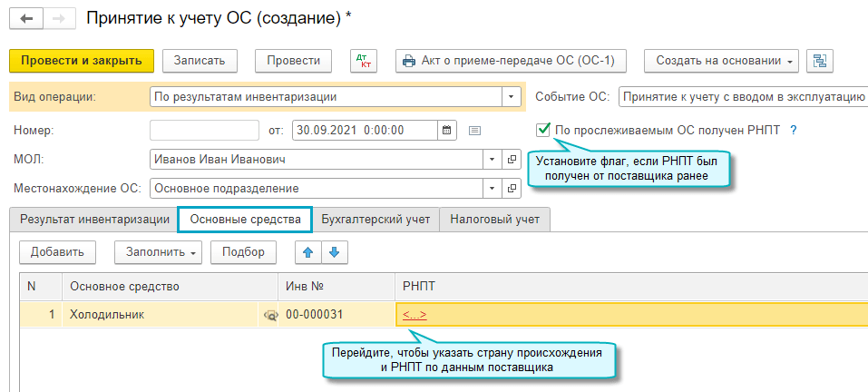The image size is (868, 392).
Task: Click the forward navigation arrow
Action: (x=57, y=18)
